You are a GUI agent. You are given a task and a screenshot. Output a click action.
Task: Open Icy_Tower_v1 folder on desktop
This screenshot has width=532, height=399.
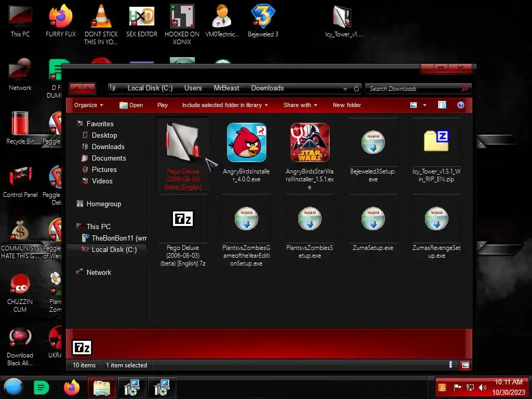pos(344,21)
